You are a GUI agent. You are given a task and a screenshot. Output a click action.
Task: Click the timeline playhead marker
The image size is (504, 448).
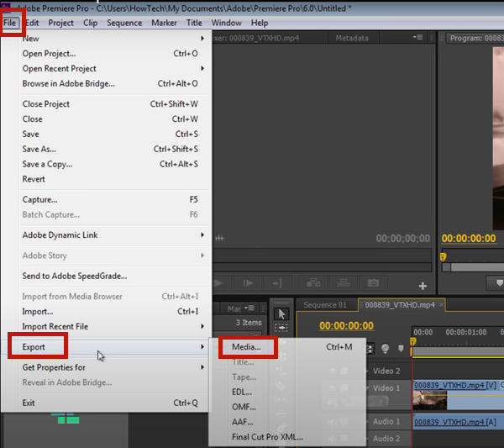pyautogui.click(x=413, y=341)
